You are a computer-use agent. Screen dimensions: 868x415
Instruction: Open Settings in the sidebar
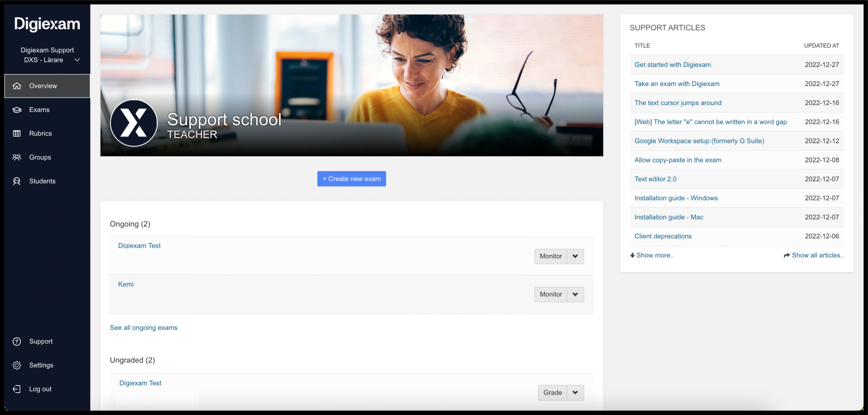click(47, 365)
